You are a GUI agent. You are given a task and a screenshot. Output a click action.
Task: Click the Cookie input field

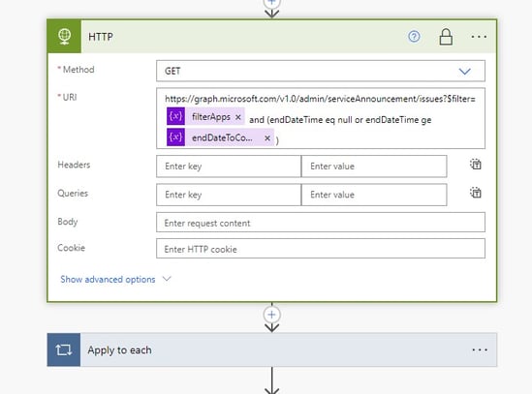click(321, 249)
